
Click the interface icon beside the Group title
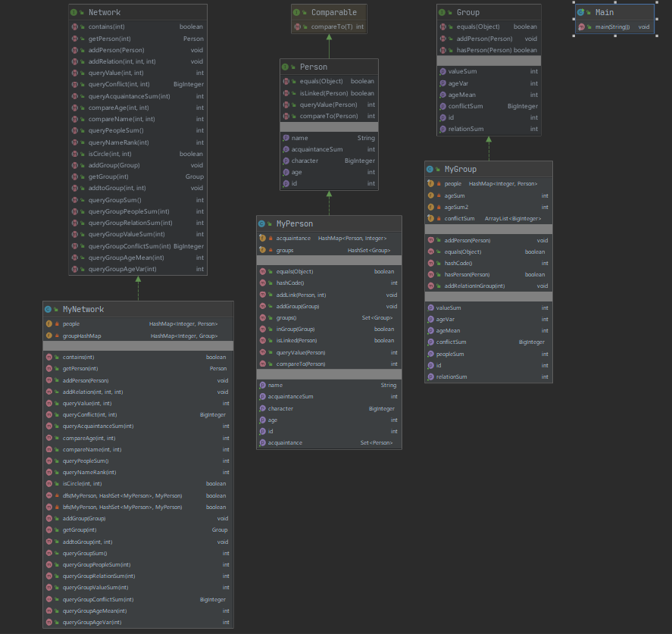coord(442,13)
